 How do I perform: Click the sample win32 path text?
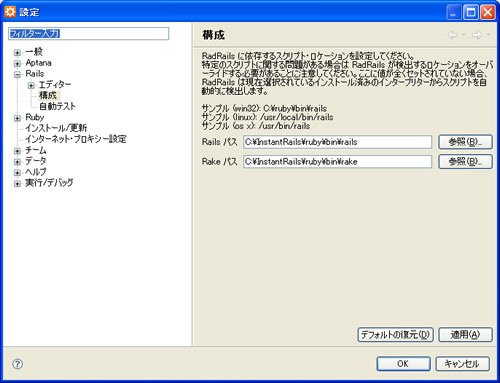coord(264,108)
